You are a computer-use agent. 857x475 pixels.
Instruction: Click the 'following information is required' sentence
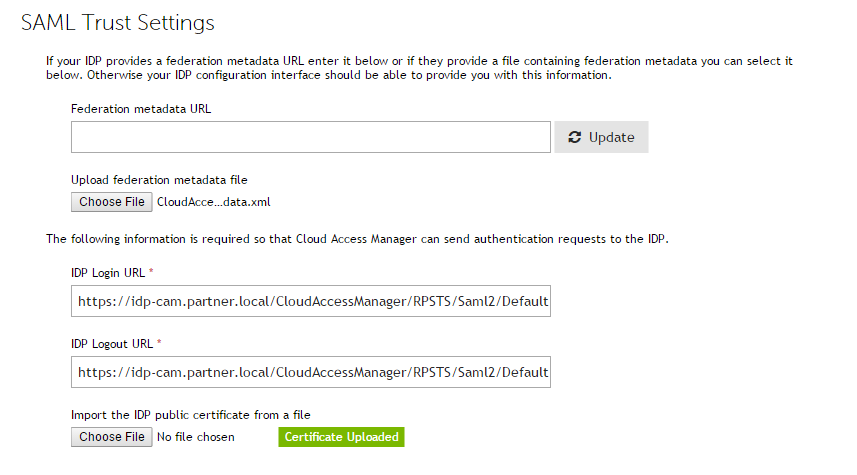coord(356,239)
